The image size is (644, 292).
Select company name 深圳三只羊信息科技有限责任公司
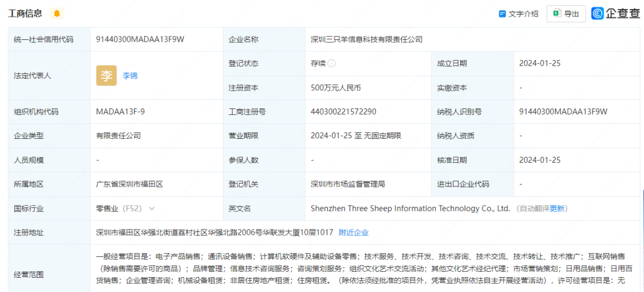367,39
